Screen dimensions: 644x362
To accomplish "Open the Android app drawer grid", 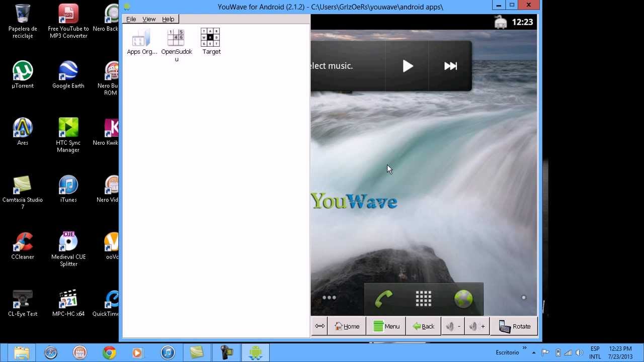I will point(423,299).
